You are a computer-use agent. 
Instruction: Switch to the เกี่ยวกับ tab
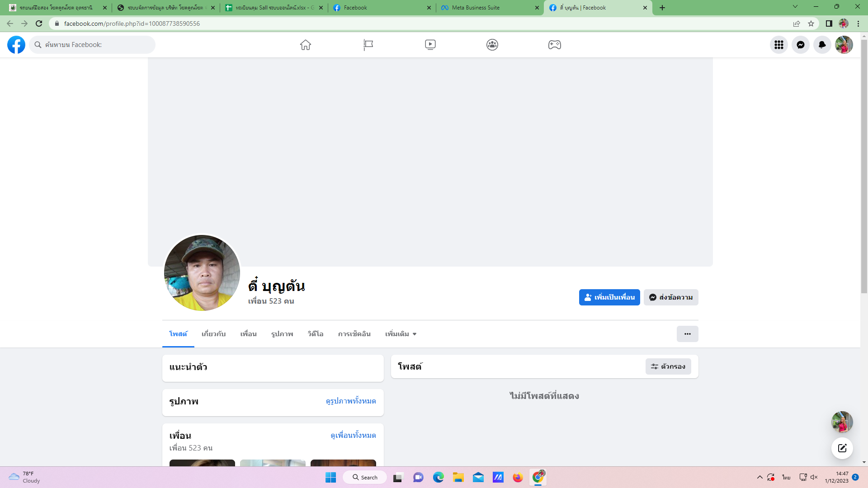click(x=213, y=334)
